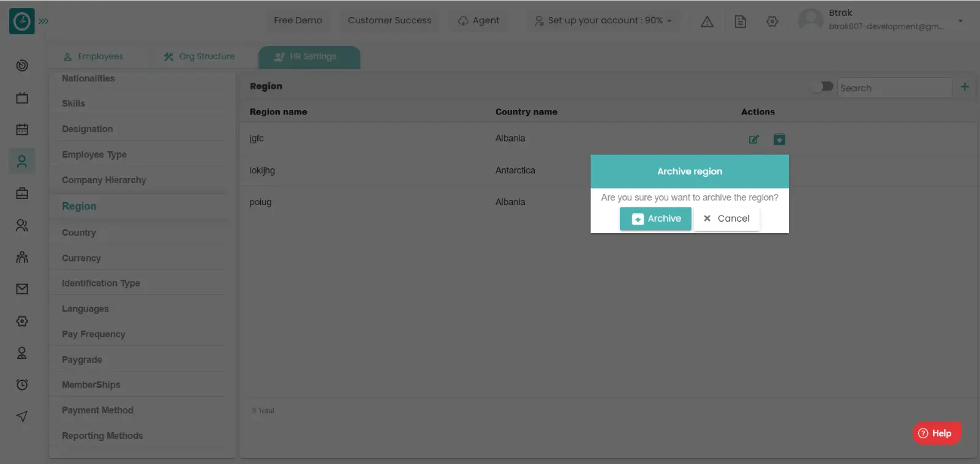Click the Country name column header
Viewport: 980px width, 464px height.
(526, 112)
